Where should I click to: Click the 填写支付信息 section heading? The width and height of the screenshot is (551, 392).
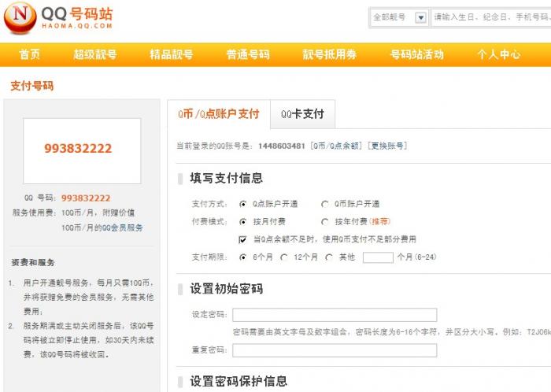tap(227, 178)
